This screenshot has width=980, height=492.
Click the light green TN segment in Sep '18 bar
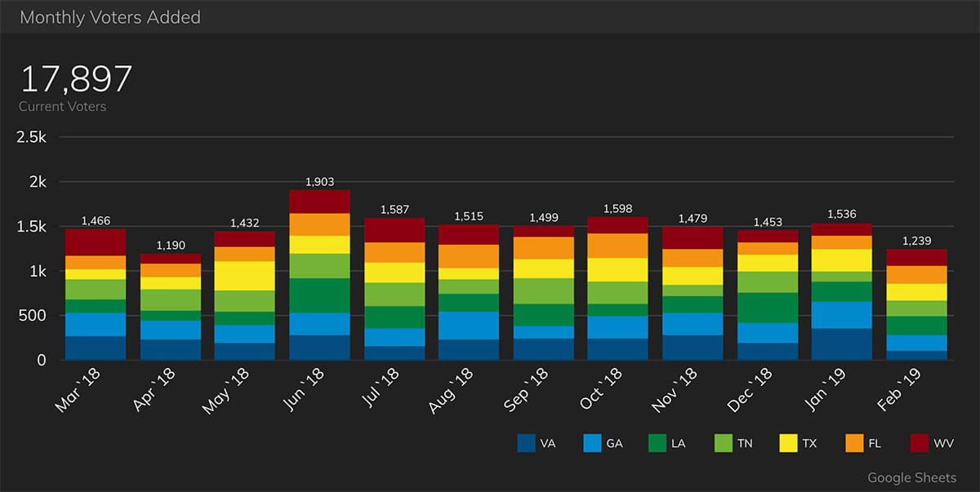point(543,291)
